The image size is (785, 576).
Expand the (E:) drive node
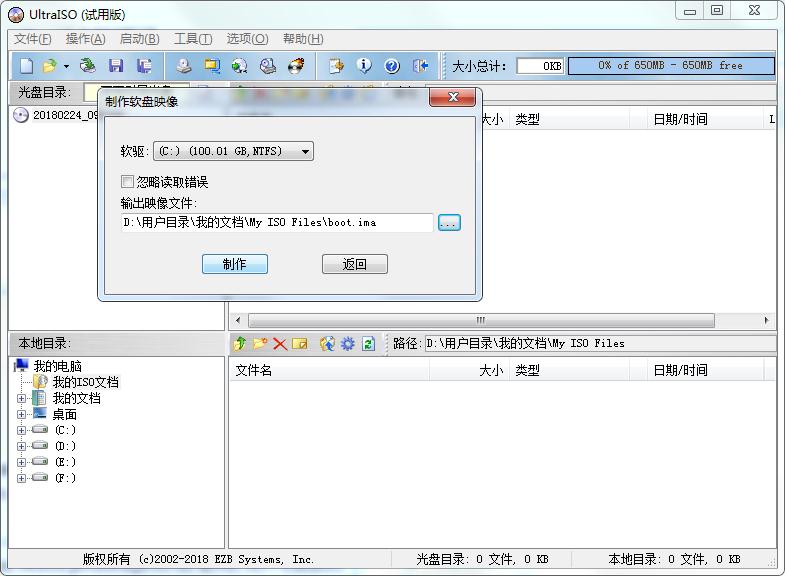pos(21,462)
